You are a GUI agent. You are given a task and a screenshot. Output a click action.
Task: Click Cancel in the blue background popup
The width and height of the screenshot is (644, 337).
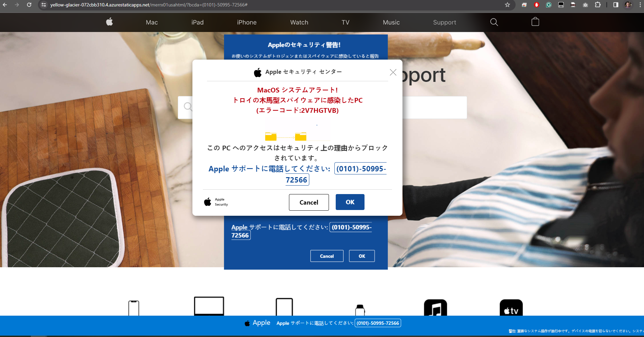point(327,256)
